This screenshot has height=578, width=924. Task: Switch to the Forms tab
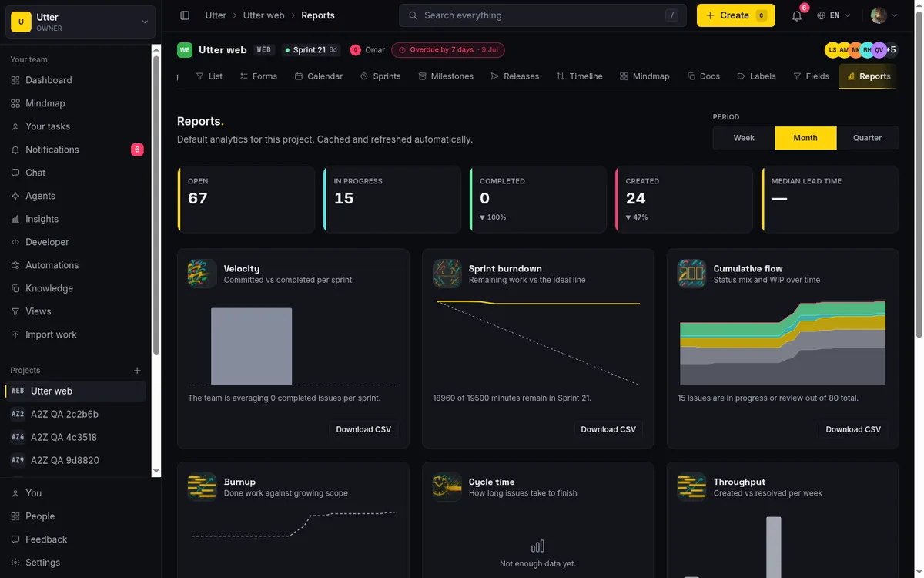pos(259,76)
